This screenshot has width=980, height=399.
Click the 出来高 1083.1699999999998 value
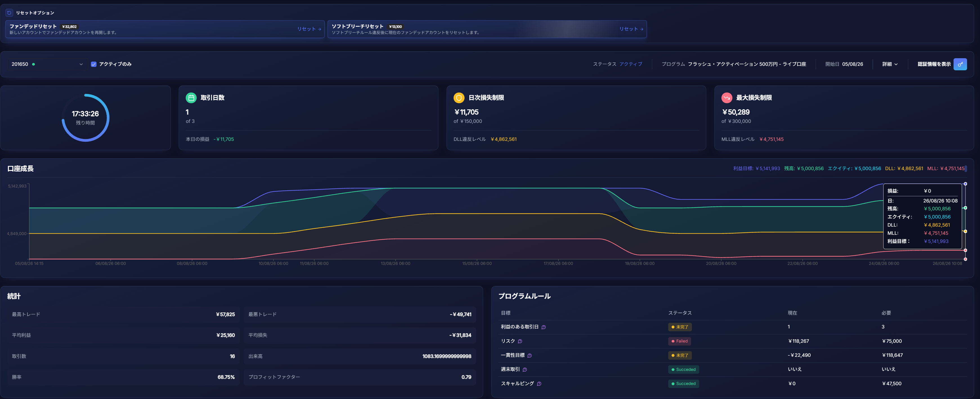pos(447,356)
